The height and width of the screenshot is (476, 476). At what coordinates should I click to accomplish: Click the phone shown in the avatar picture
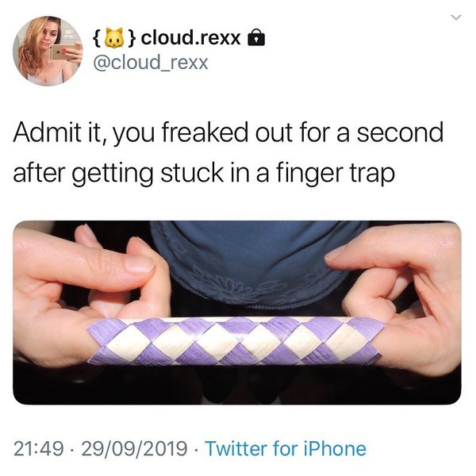click(64, 52)
